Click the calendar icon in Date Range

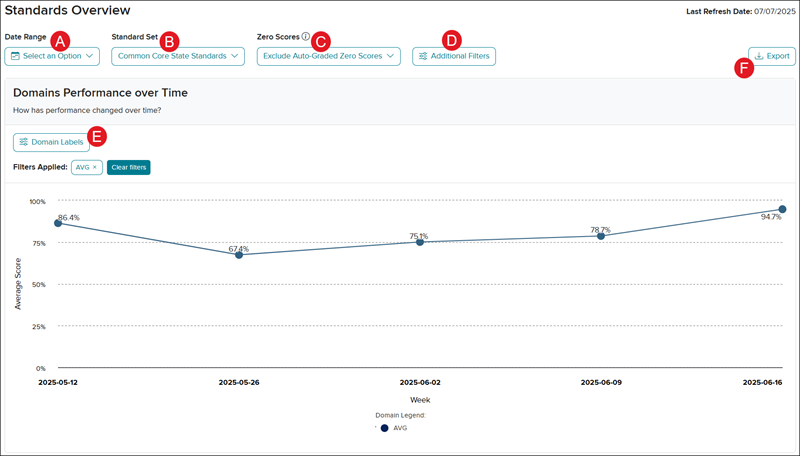tap(15, 57)
